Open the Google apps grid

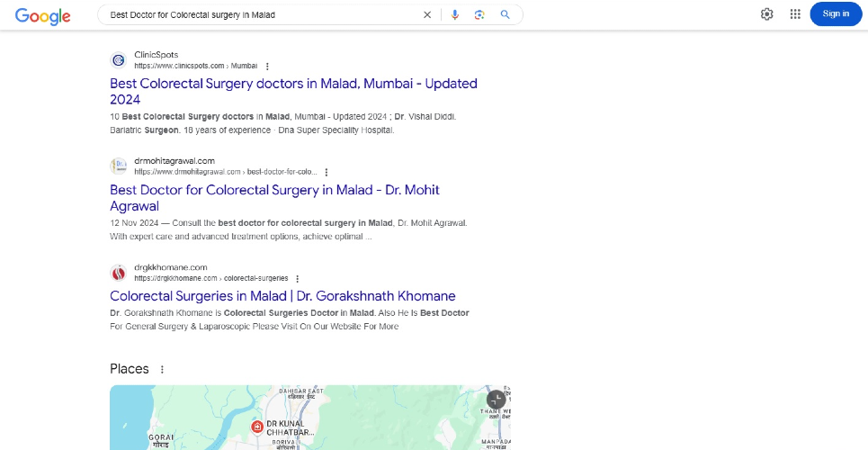(795, 14)
